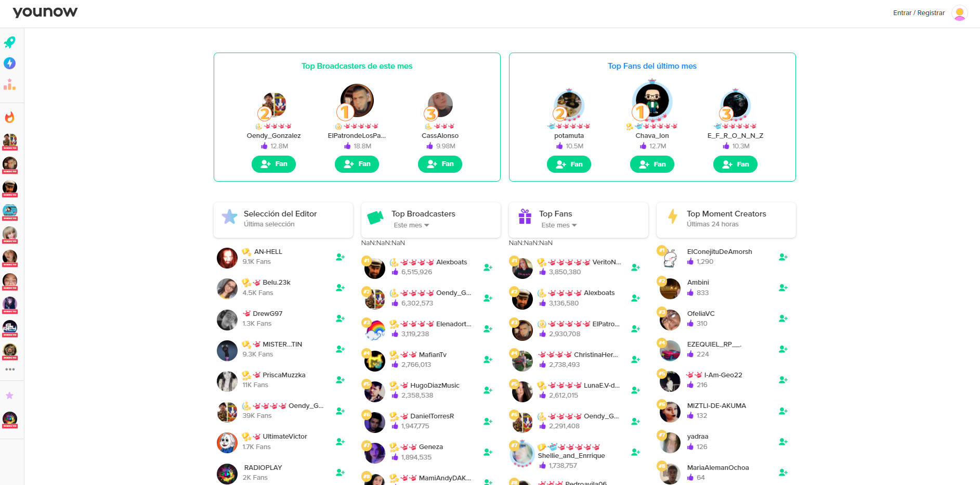The image size is (980, 485).
Task: Click the Fan button under Chava_lon
Action: [x=652, y=164]
